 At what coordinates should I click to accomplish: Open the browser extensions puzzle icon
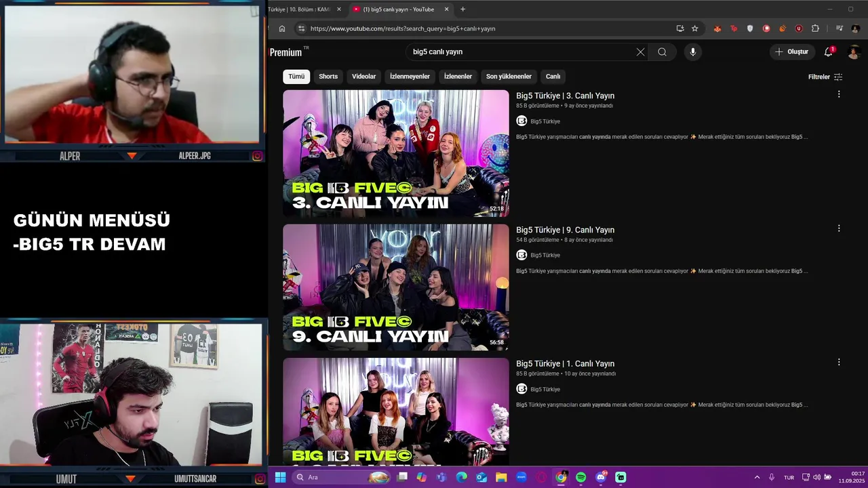815,28
